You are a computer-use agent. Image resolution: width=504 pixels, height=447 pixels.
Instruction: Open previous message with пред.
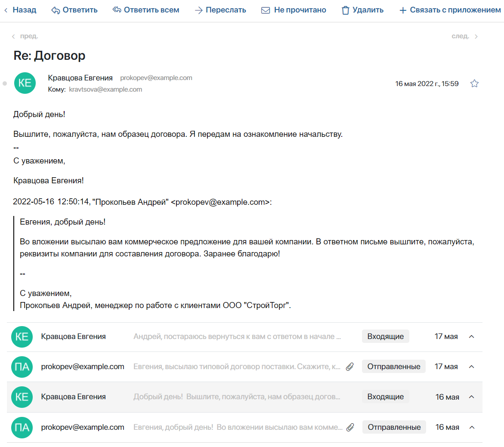(25, 36)
